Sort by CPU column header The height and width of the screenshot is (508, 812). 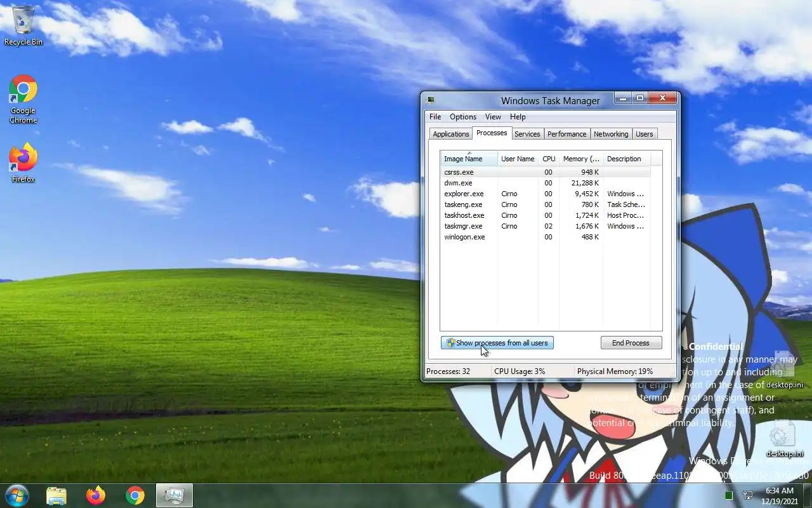pyautogui.click(x=549, y=159)
